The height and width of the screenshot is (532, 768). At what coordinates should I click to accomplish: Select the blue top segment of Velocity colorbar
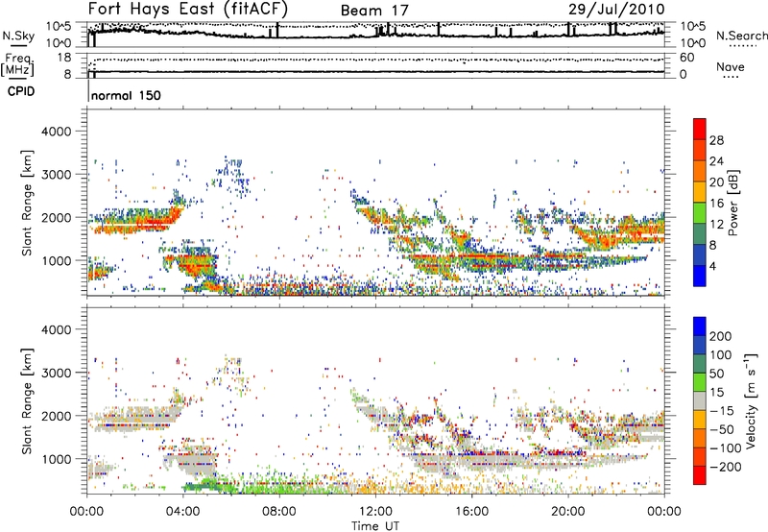click(700, 326)
